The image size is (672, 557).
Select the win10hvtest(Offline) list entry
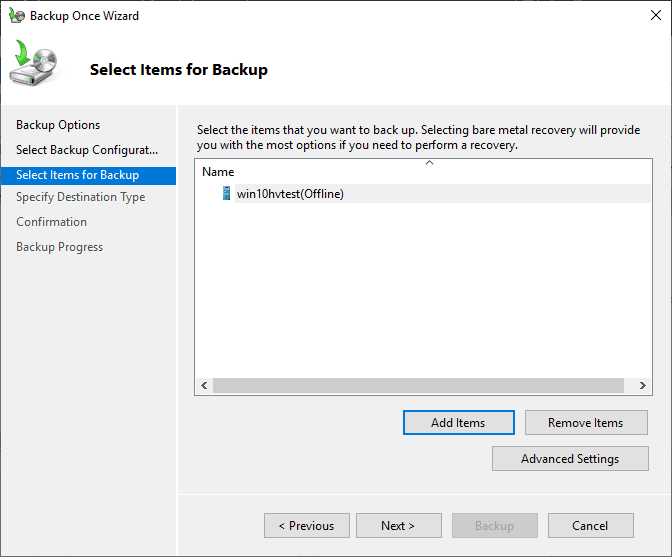coord(290,194)
